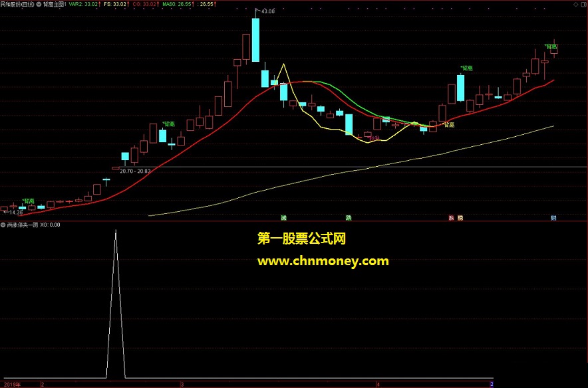588x388 pixels.
Task: Click month 4 marker on time axis
Action: click(378, 384)
